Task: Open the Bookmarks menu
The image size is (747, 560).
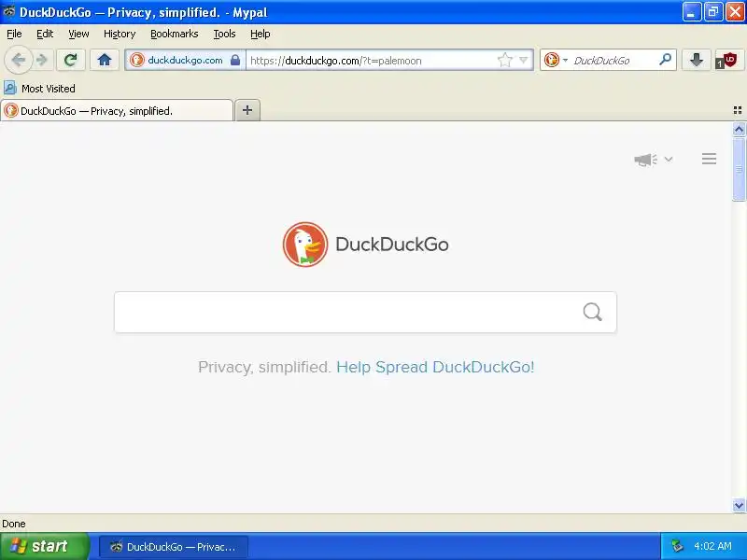Action: click(175, 34)
